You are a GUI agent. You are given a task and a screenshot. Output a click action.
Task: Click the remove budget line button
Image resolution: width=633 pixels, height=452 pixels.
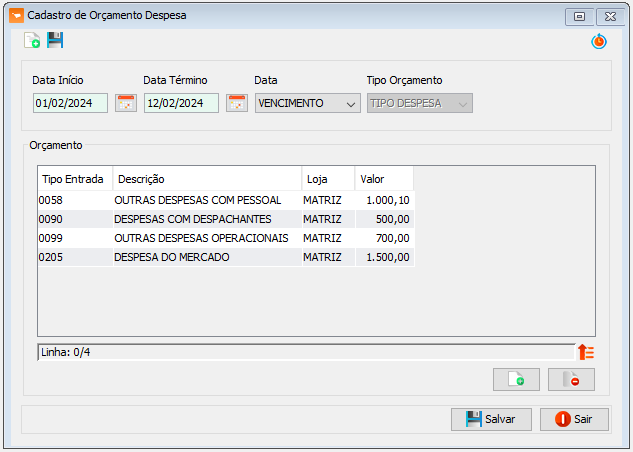(x=571, y=379)
